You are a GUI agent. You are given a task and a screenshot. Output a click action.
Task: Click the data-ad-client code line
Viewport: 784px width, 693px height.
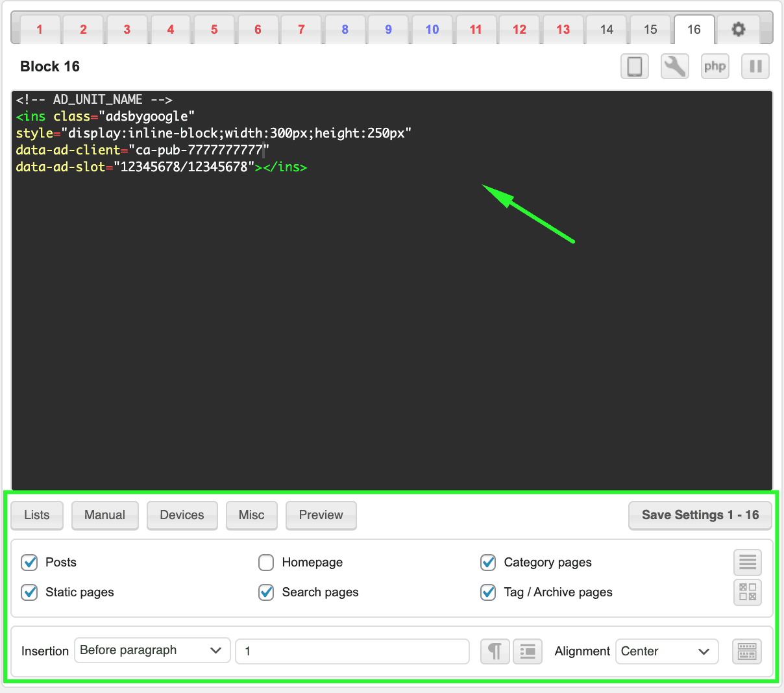tap(143, 150)
